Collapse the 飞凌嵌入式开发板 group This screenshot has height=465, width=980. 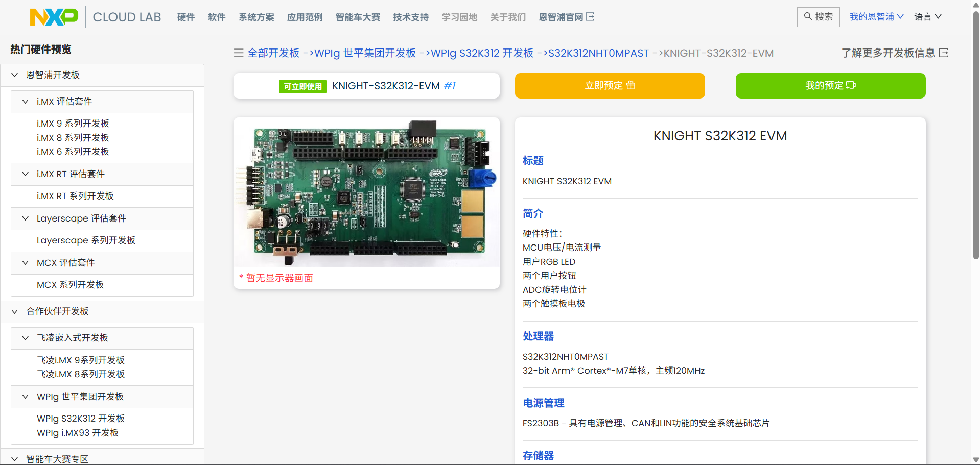click(x=25, y=338)
